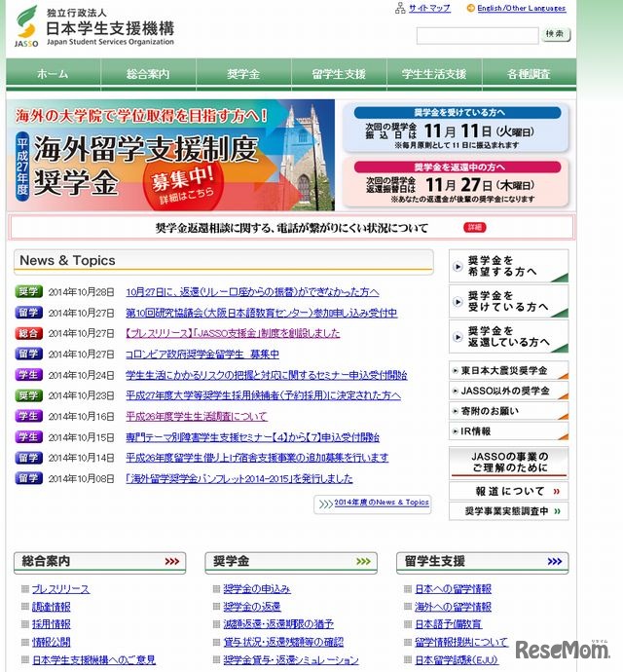Click green 奨学 tag on 10月28日 row

coord(28,291)
